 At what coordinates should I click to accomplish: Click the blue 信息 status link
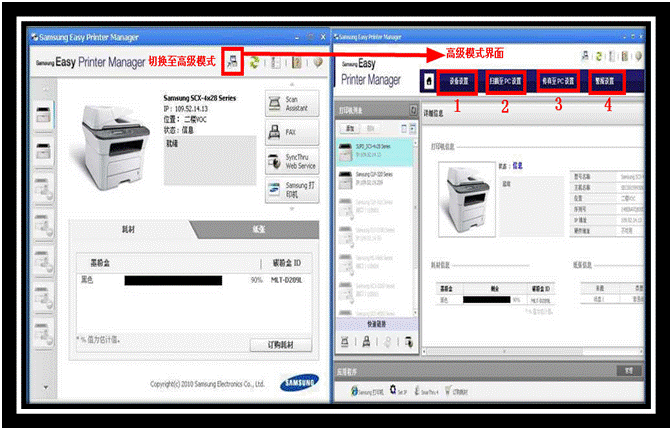coord(517,166)
